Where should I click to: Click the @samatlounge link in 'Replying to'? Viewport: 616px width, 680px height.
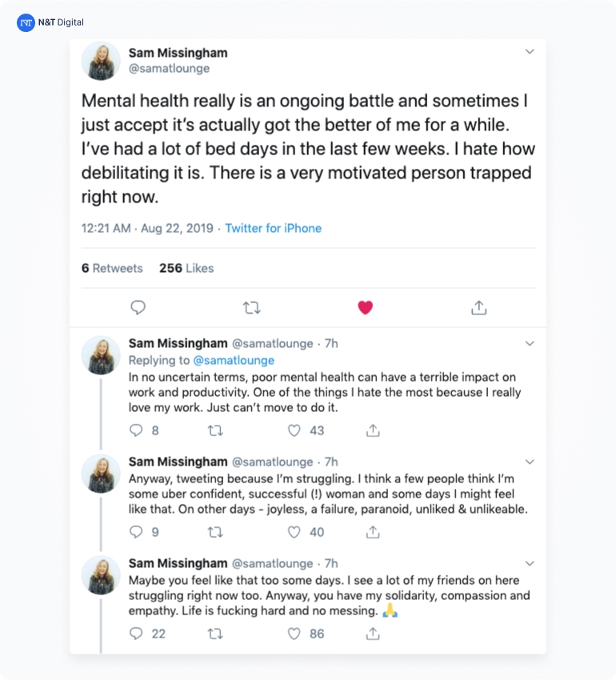pos(234,360)
